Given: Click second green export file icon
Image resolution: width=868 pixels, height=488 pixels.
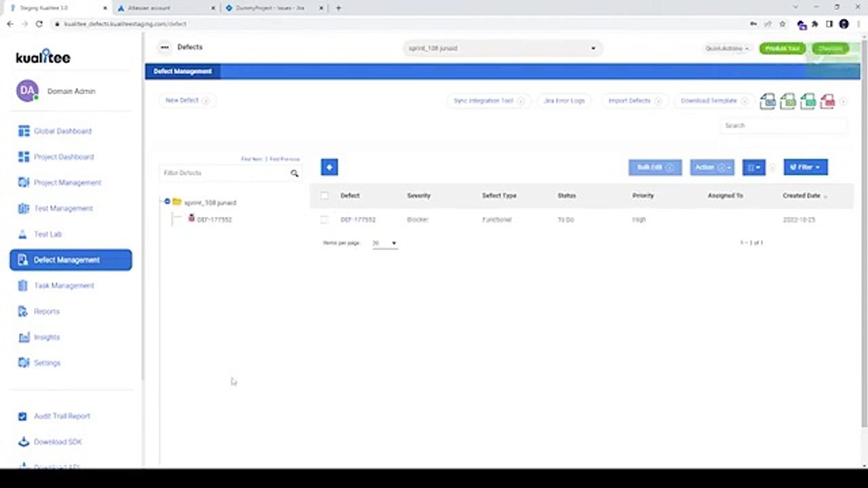Looking at the screenshot, I should point(788,101).
